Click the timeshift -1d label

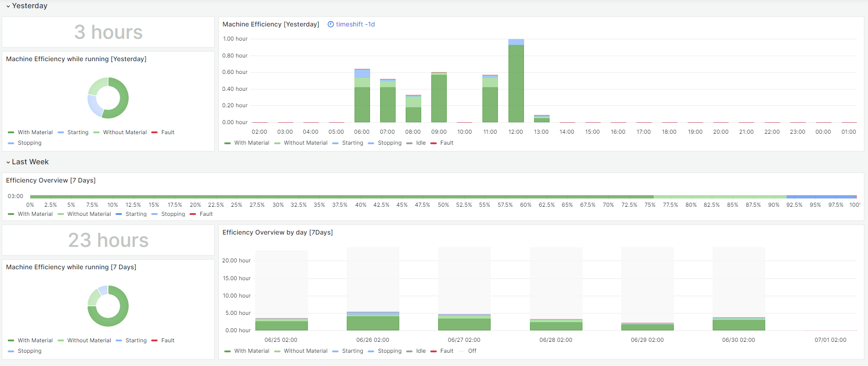(x=355, y=25)
